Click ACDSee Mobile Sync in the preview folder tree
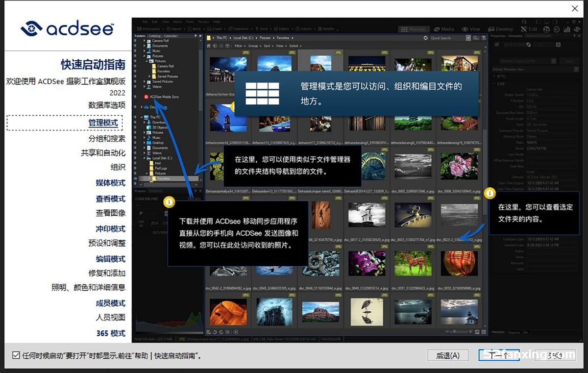Image resolution: width=588 pixels, height=373 pixels. click(161, 97)
